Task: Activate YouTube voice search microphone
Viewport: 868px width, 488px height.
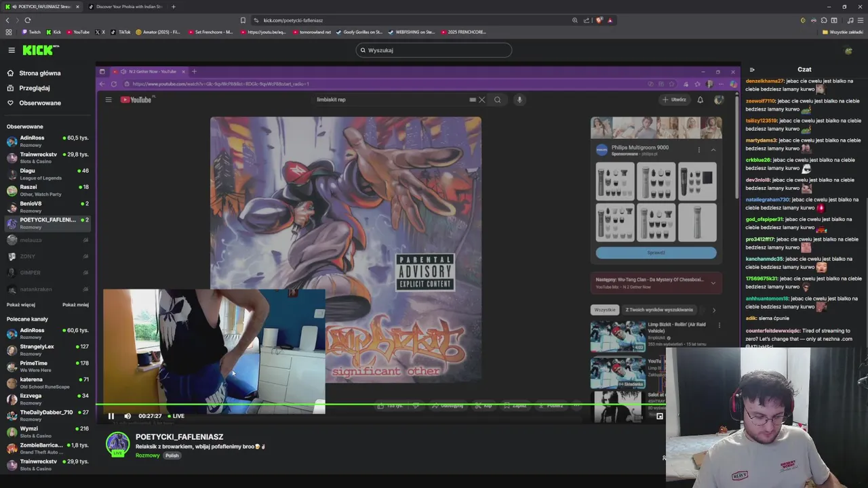Action: point(519,100)
